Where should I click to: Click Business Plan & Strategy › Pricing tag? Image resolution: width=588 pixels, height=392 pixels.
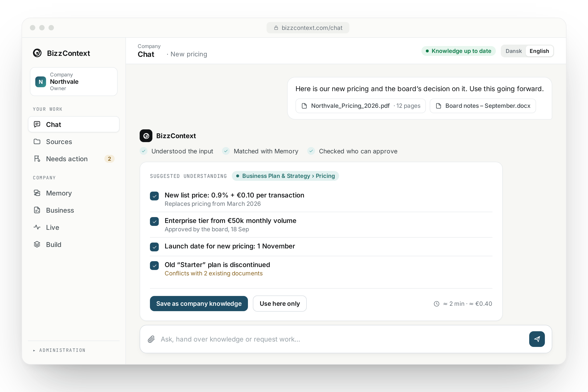285,176
